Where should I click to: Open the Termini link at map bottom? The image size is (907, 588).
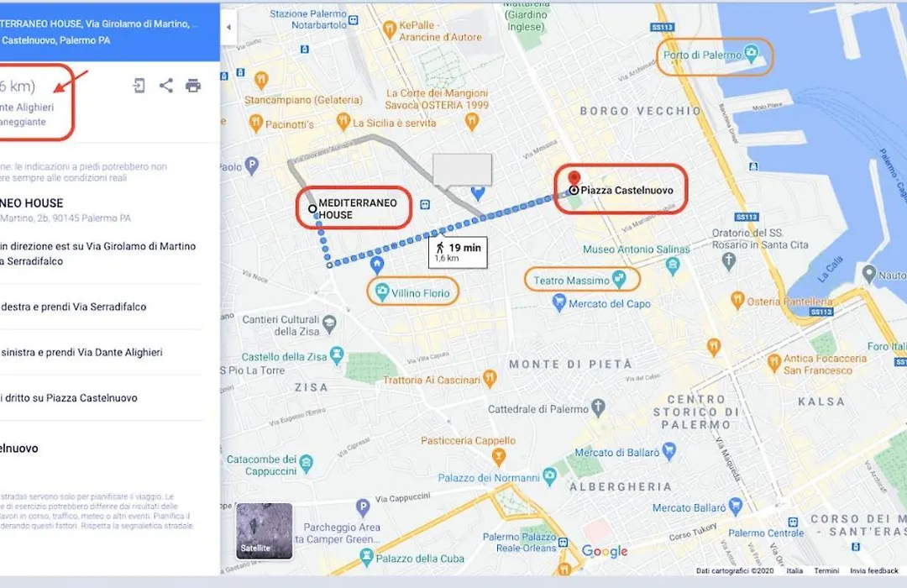(x=826, y=570)
